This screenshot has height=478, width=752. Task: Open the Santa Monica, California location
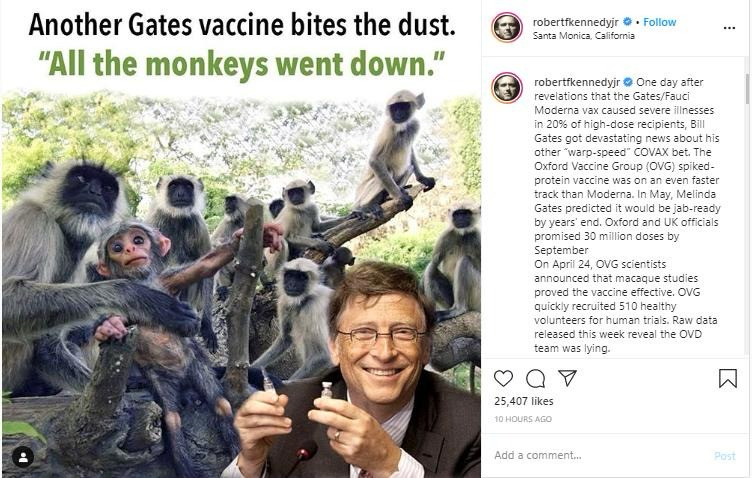pos(584,36)
